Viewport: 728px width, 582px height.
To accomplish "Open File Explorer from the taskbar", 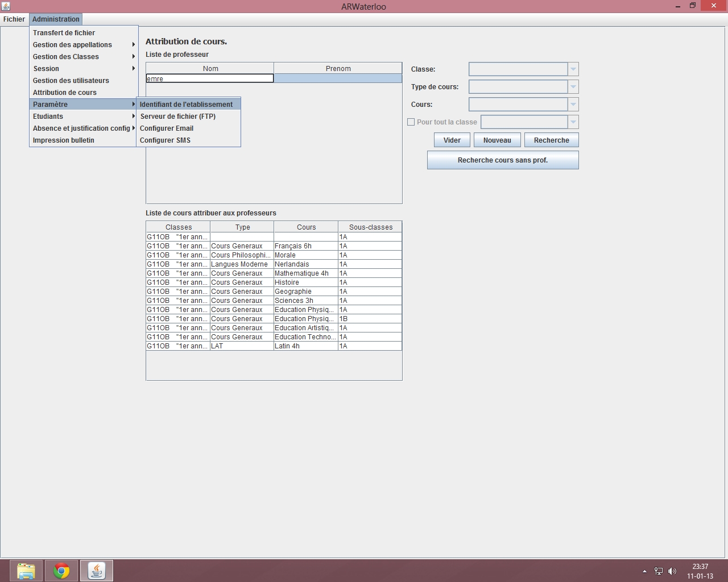I will click(26, 570).
